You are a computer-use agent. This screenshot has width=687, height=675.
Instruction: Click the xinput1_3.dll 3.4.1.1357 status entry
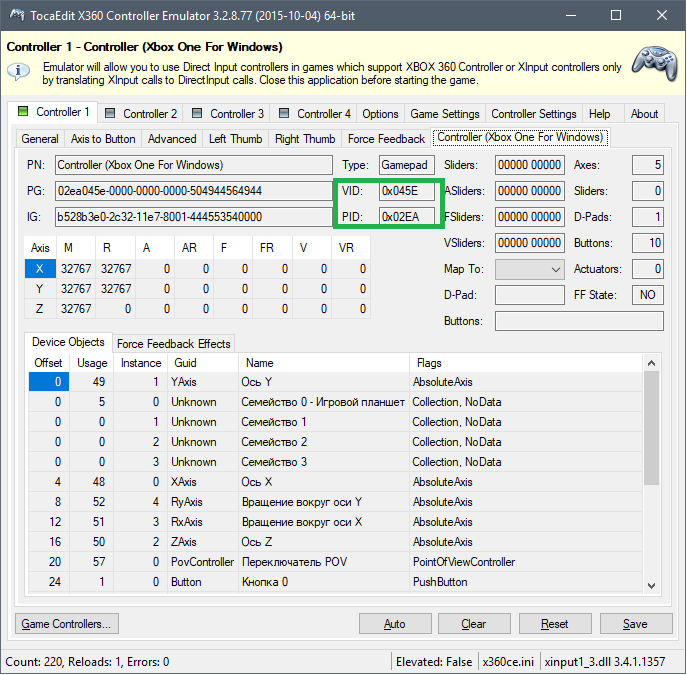(x=605, y=662)
